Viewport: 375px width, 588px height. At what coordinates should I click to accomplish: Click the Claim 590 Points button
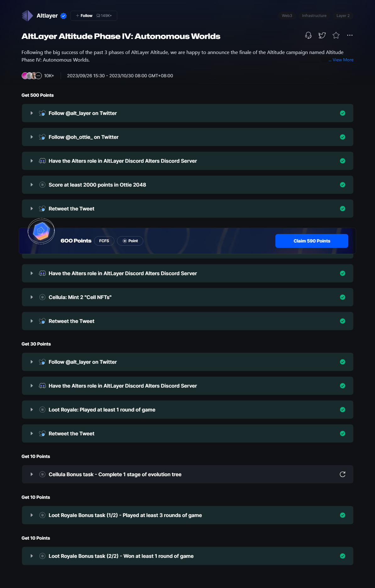click(x=312, y=241)
